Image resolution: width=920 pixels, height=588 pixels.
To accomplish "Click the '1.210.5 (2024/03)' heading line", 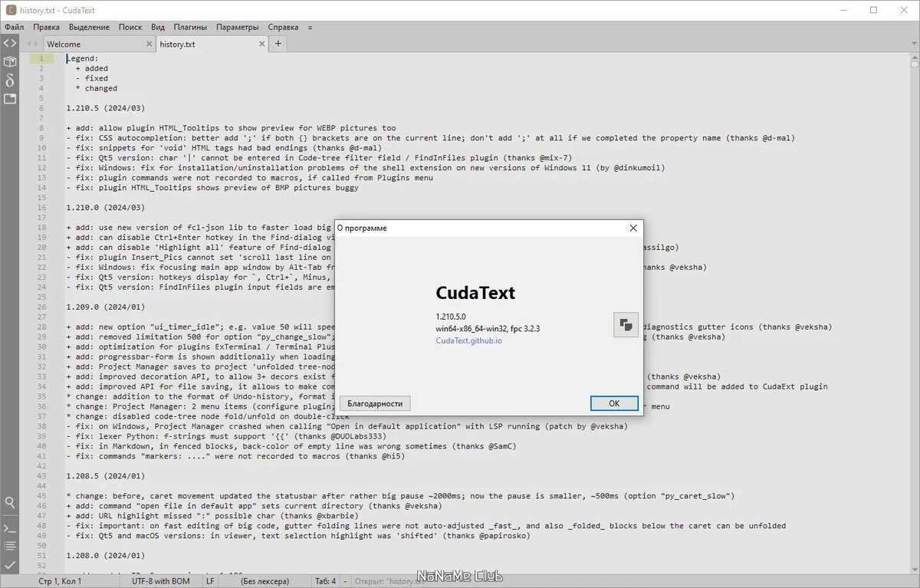I will coord(105,108).
